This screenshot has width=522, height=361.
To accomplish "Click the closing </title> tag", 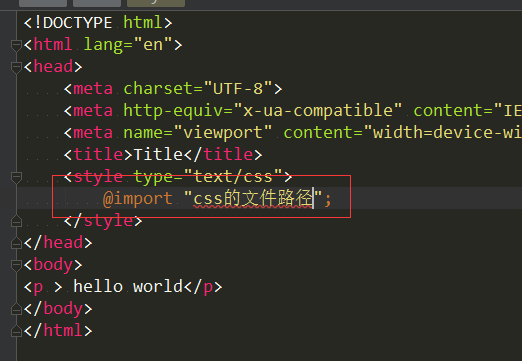I will coord(223,155).
